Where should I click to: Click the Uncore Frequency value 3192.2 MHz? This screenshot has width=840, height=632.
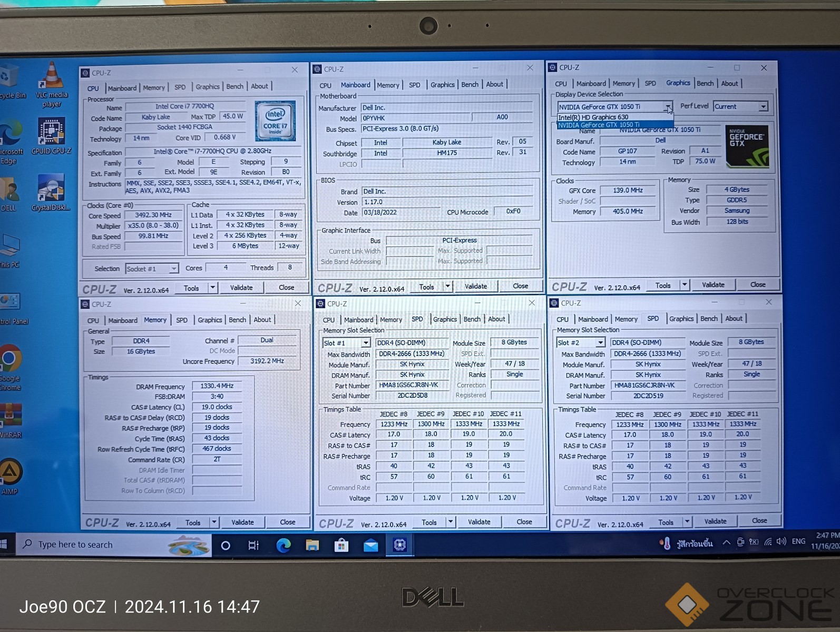coord(267,361)
